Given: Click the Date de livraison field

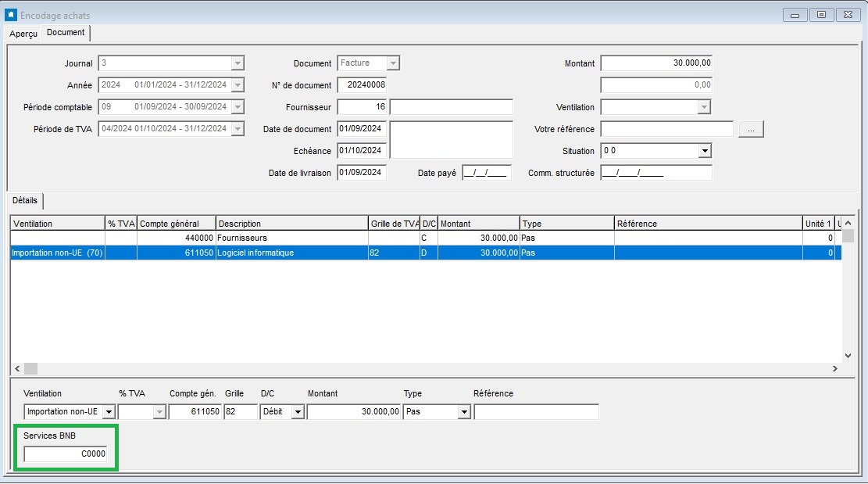Looking at the screenshot, I should [x=362, y=173].
